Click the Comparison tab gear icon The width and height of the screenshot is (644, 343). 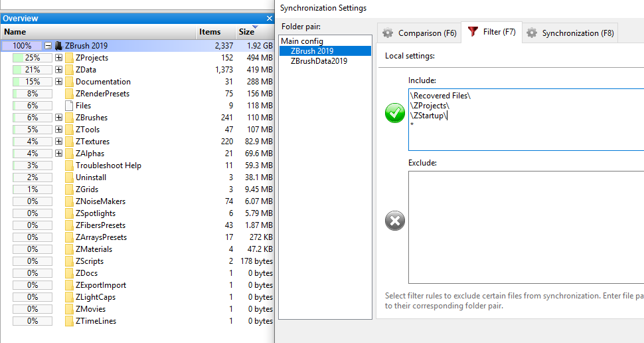tap(387, 33)
